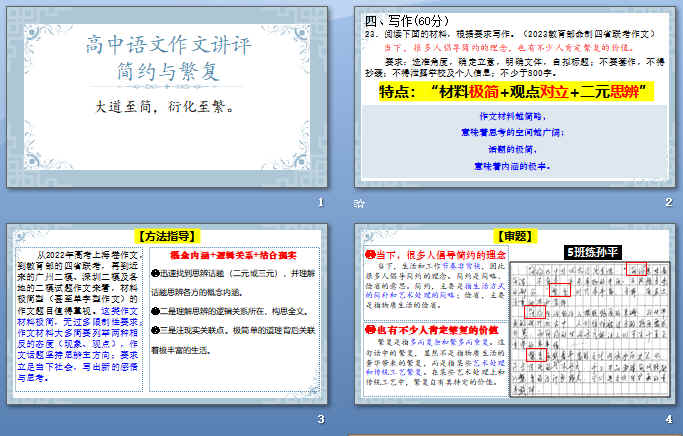Click the blue paragraph box starting 从2022年
683x436 pixels.
pos(79,322)
